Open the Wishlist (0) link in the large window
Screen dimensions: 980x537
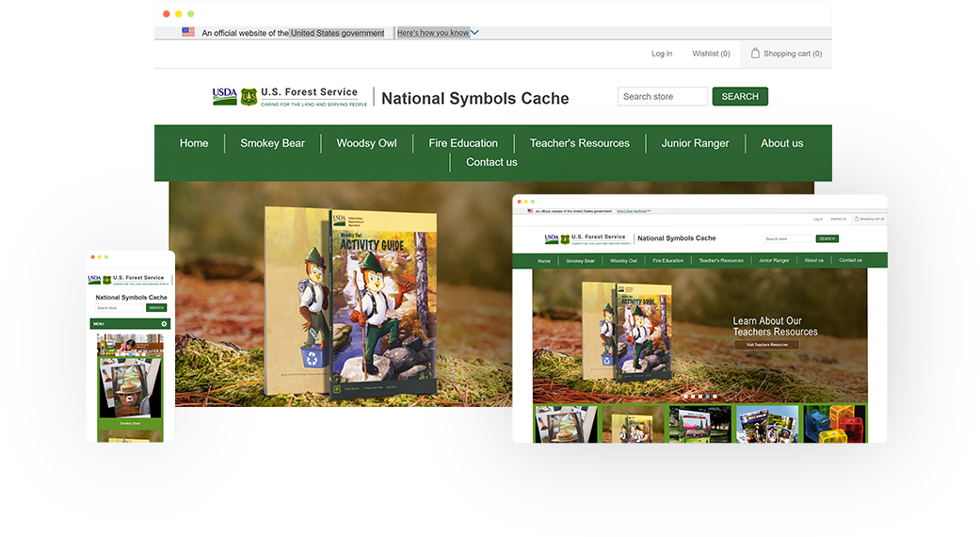pos(711,54)
